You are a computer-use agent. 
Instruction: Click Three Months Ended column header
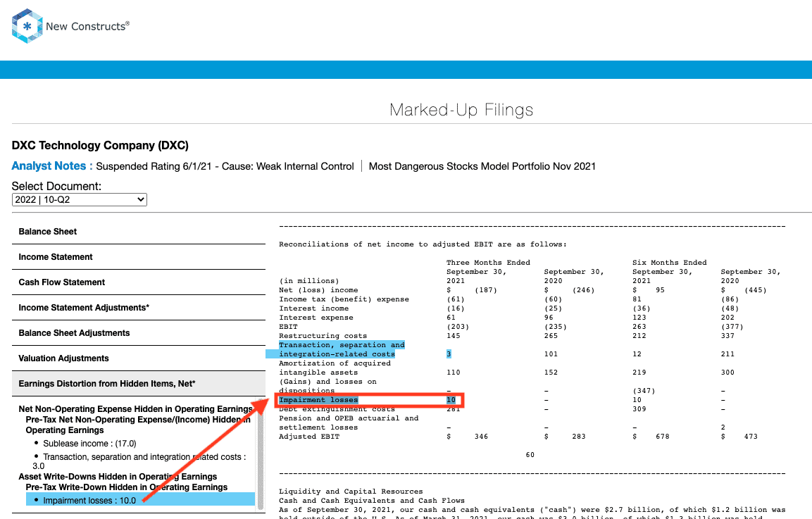point(488,263)
